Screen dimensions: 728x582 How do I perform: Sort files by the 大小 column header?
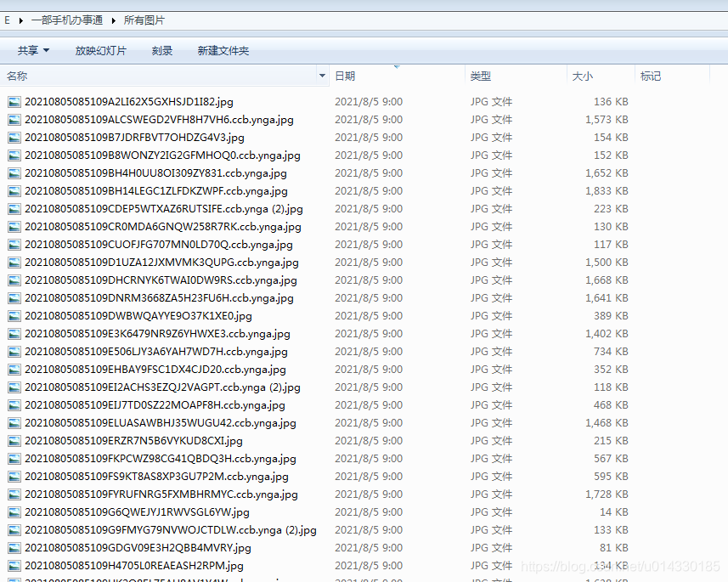[583, 76]
